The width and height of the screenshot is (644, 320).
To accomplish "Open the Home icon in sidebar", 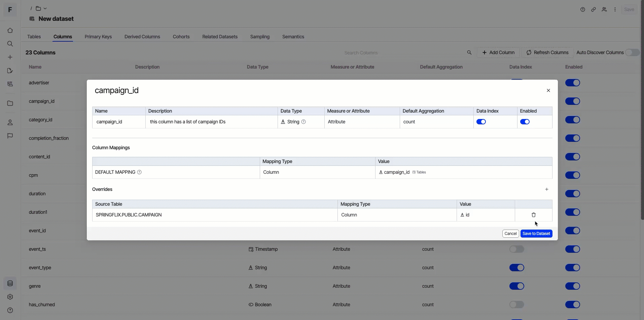I will coord(10,31).
